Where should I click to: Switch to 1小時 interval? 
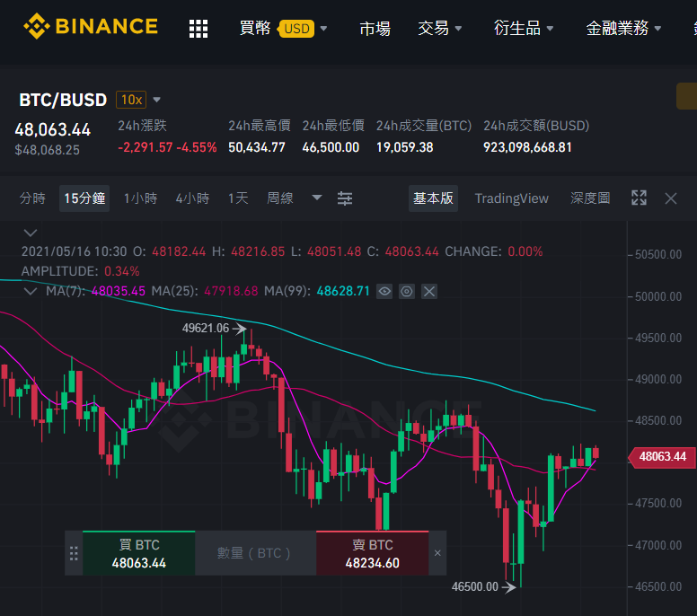click(x=140, y=198)
